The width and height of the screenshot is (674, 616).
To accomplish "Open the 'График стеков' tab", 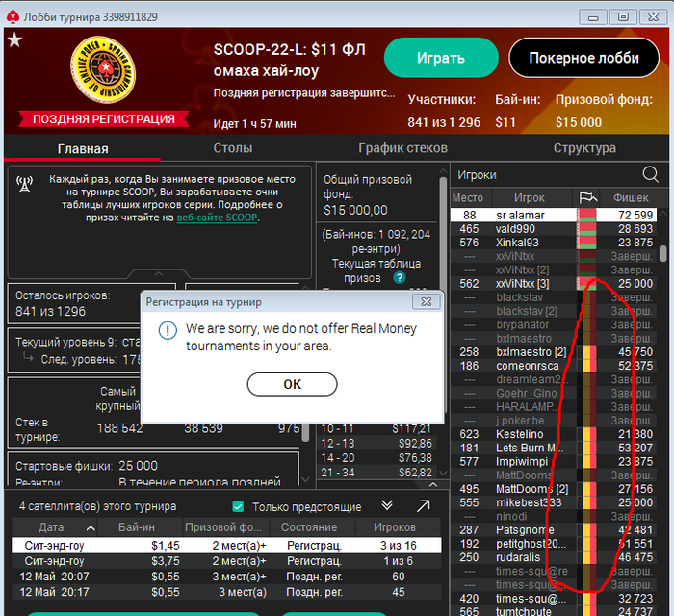I will 402,148.
